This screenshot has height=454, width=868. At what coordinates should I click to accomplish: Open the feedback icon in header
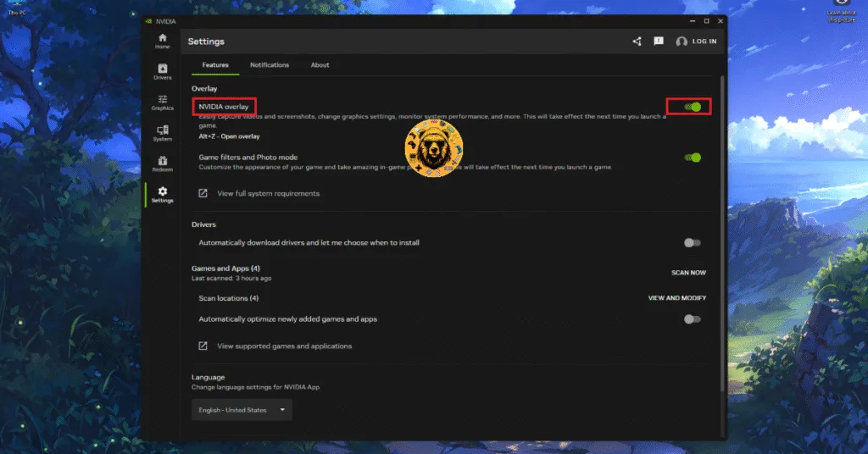coord(658,42)
